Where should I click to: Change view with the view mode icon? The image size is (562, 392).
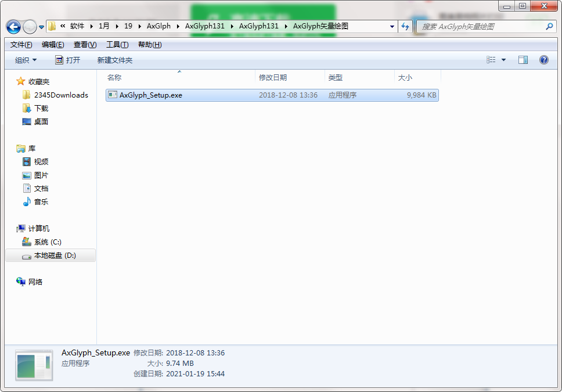[x=491, y=60]
